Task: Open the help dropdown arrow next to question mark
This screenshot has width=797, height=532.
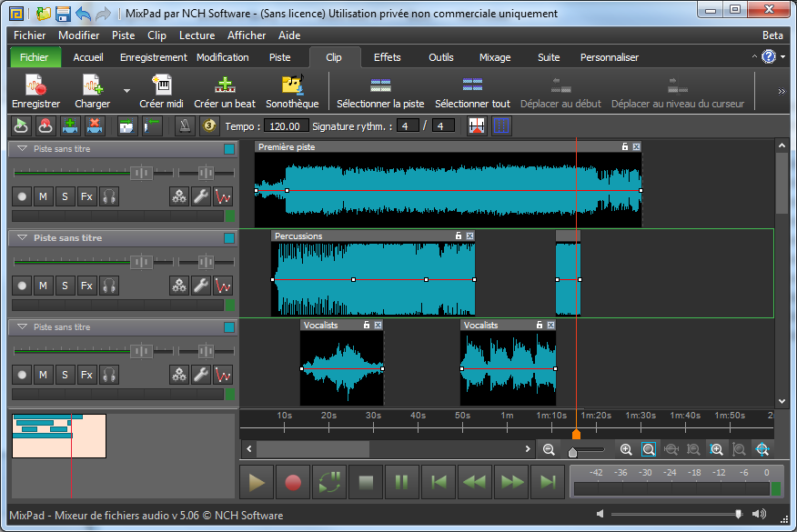Action: [x=783, y=57]
